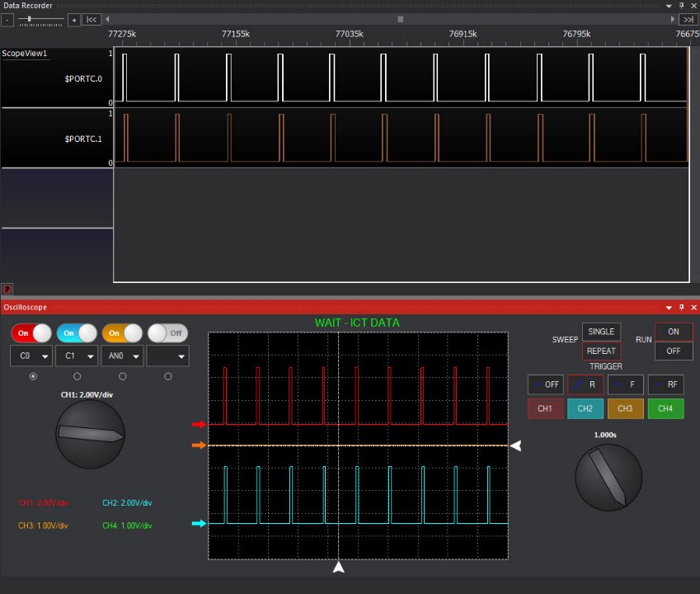Turn RUN ON
The height and width of the screenshot is (594, 700).
674,332
